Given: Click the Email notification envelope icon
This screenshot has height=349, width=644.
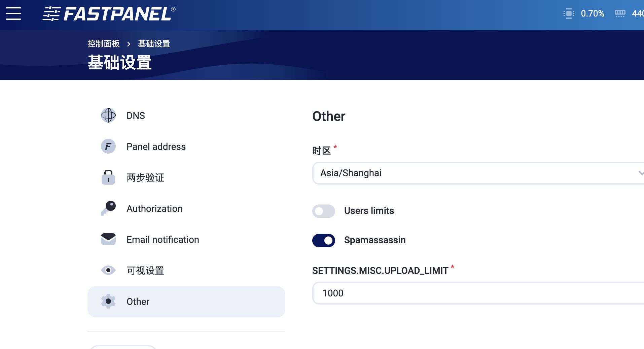Looking at the screenshot, I should point(108,239).
